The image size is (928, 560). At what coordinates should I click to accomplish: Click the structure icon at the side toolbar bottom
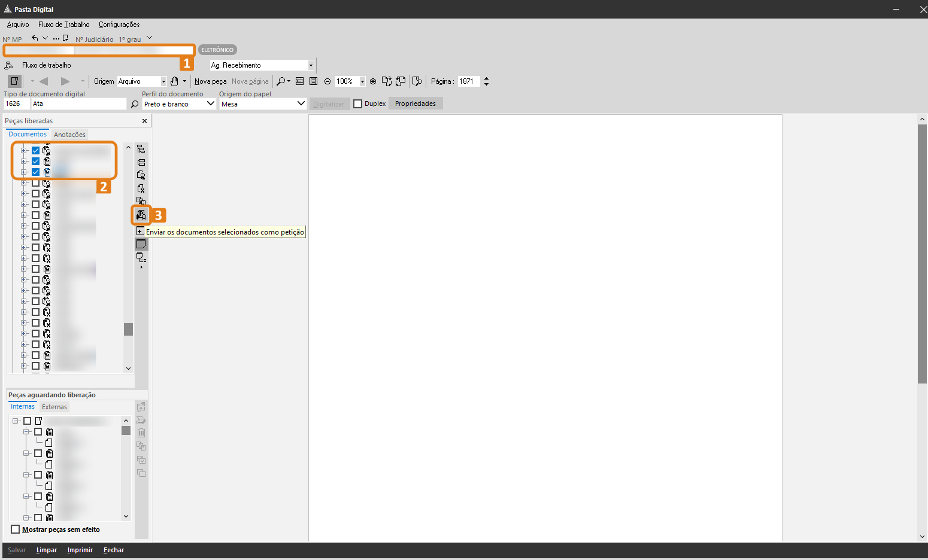click(x=141, y=258)
